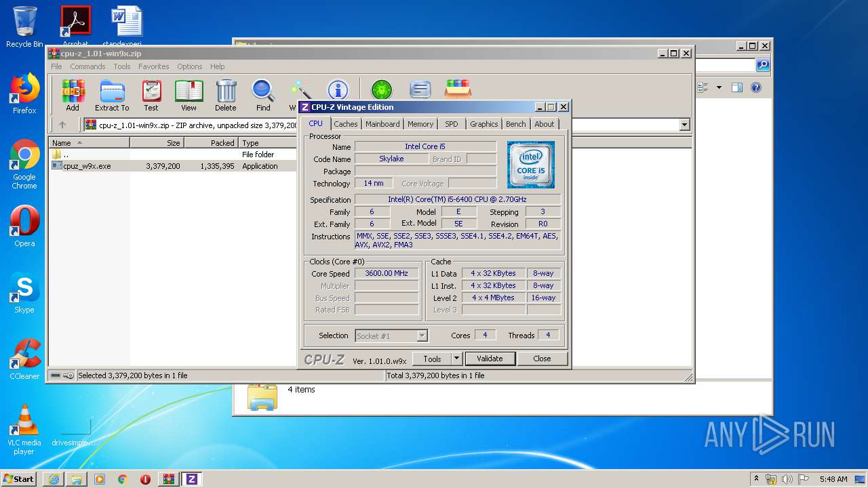Open WinRAR File menu
The width and height of the screenshot is (868, 488).
[56, 66]
